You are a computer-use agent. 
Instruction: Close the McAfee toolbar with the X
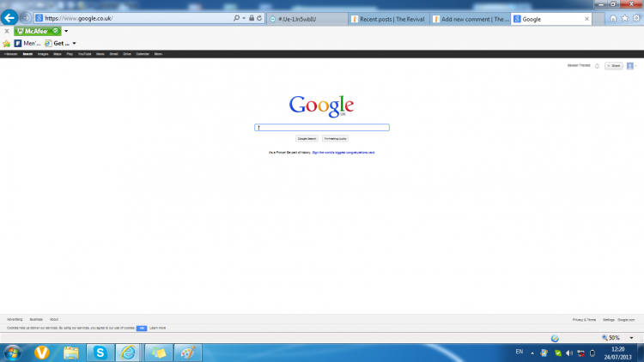pyautogui.click(x=7, y=31)
